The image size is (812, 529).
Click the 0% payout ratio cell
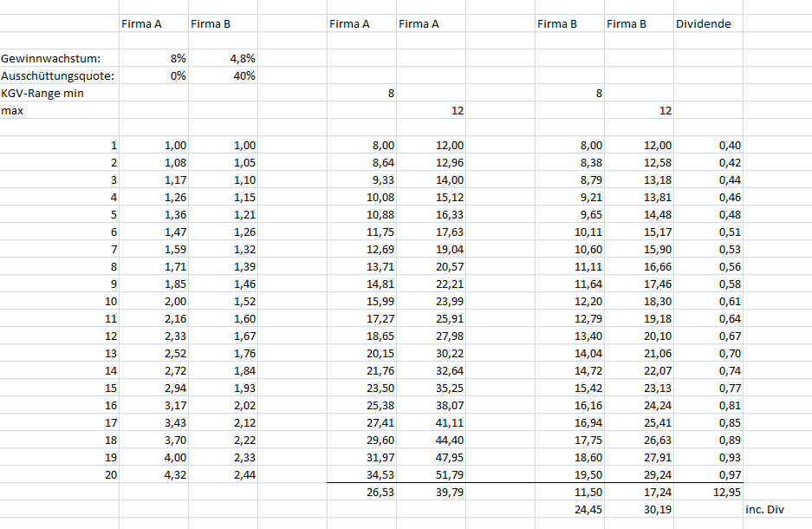[153, 75]
